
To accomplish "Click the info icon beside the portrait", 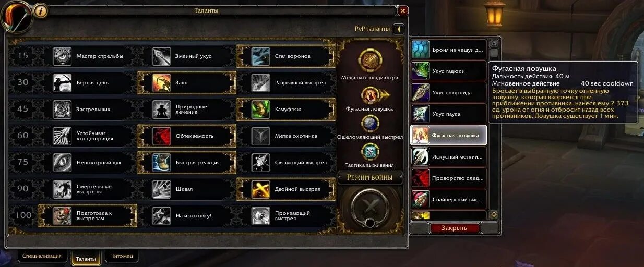I will [x=41, y=10].
